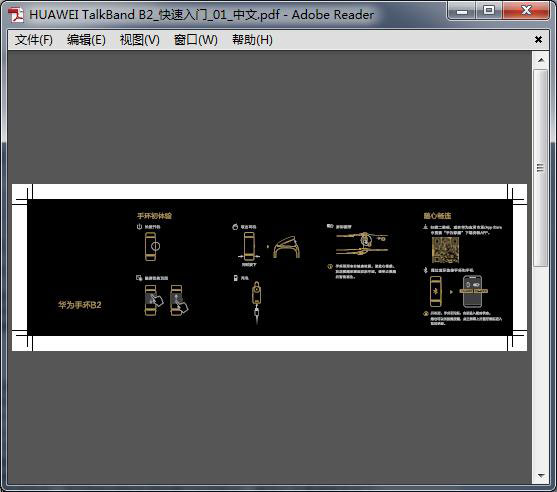The image size is (557, 492).
Task: Minimize the Adobe Reader window
Action: point(462,11)
